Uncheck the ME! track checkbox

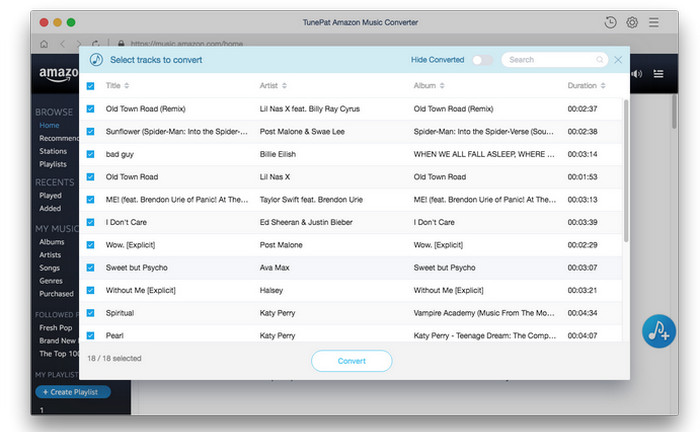(x=91, y=200)
